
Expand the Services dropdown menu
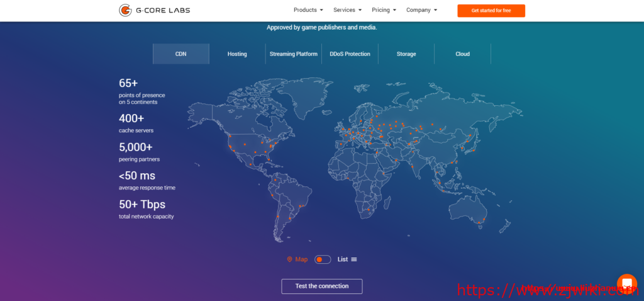click(348, 10)
